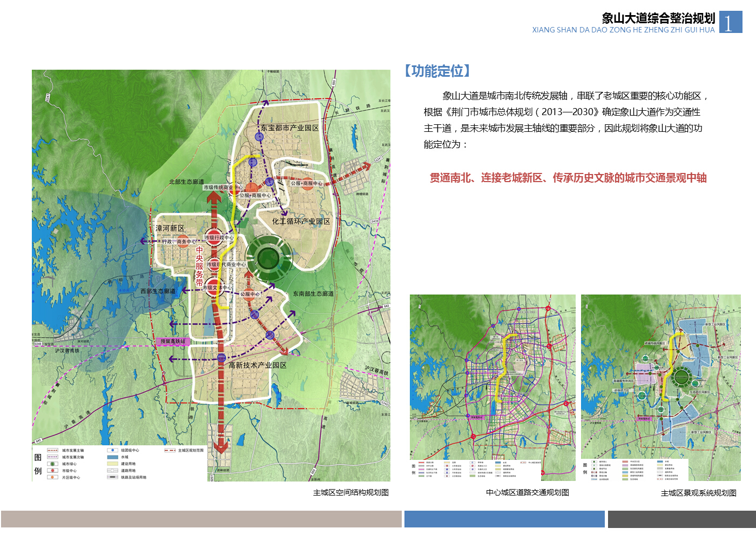This screenshot has height=535, width=756.
Task: Click the 高新技术产业园区 label on map
Action: (x=257, y=365)
